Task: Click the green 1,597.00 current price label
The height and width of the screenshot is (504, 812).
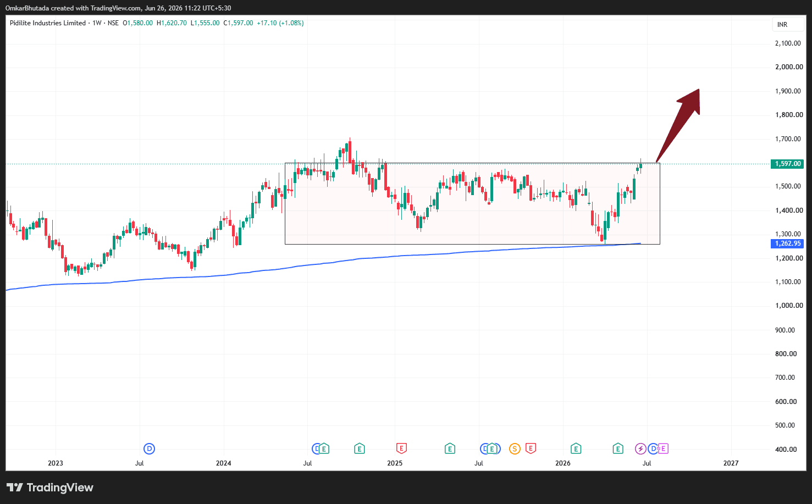Action: 788,164
